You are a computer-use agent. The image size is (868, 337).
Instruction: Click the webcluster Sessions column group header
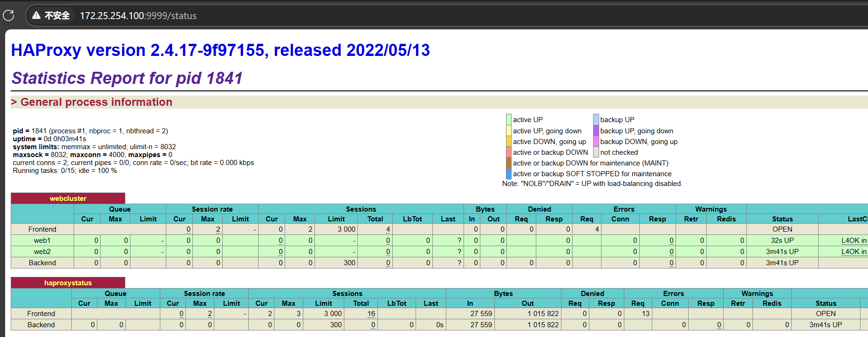[x=361, y=209]
